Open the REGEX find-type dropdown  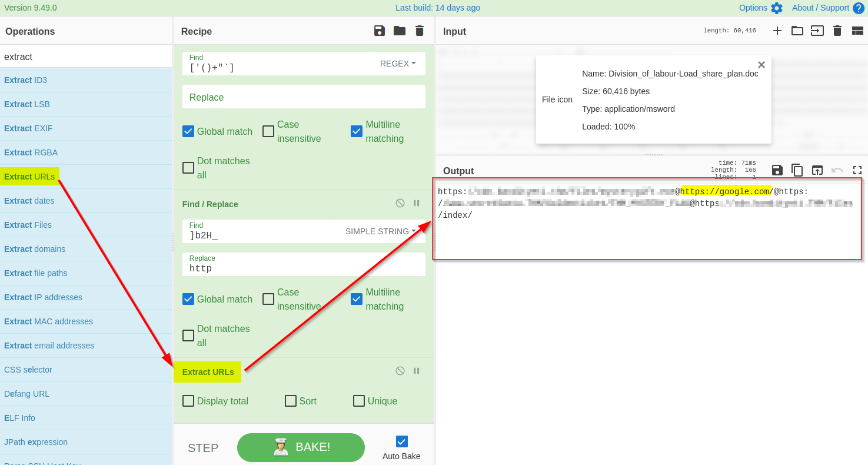point(398,64)
